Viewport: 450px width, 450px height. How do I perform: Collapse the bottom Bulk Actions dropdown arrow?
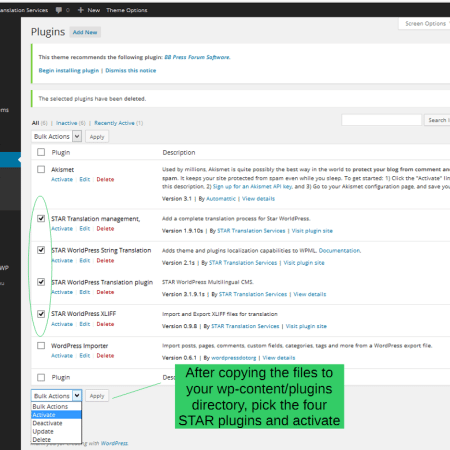pos(77,396)
